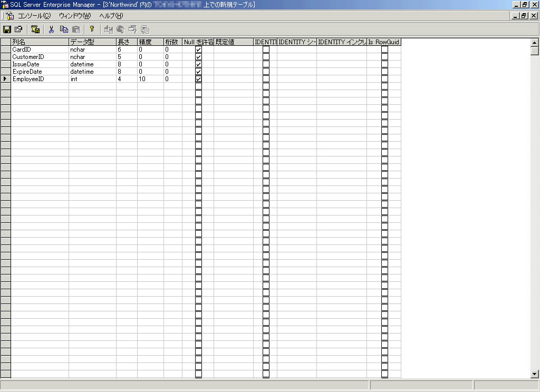Select the CardID column name cell
The image size is (540, 392).
point(40,50)
